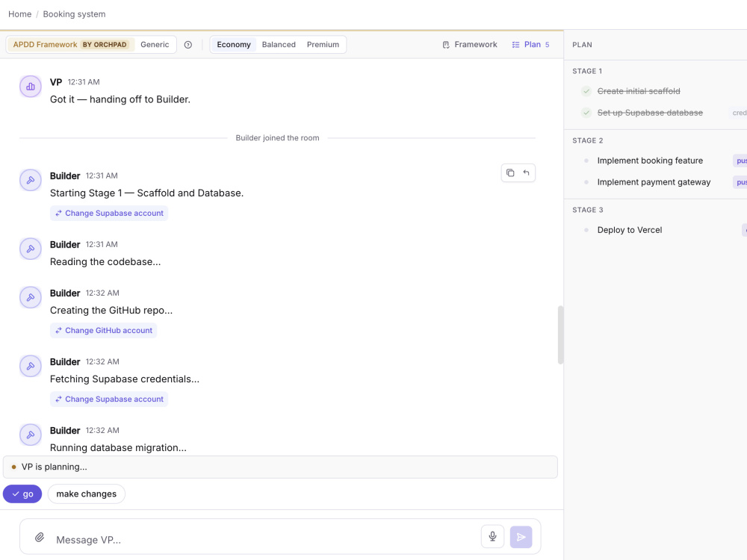Screen dimensions: 747x560
Task: Click the go button
Action: (x=22, y=494)
